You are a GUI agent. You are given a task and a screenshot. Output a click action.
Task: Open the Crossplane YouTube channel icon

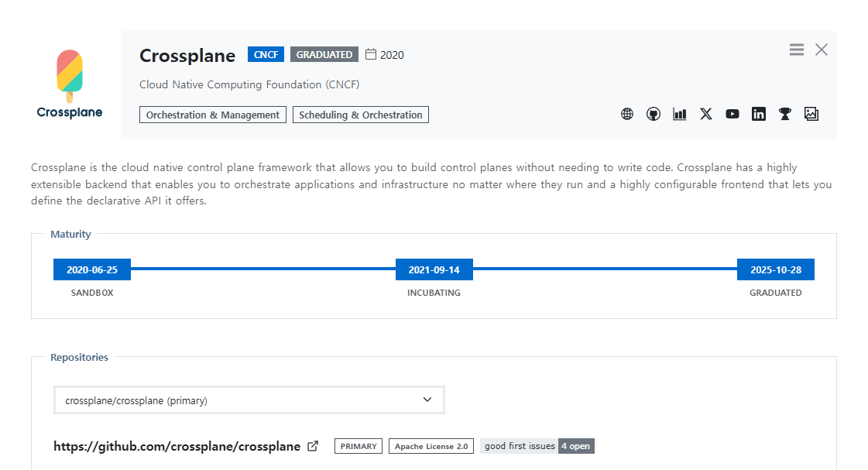(732, 114)
